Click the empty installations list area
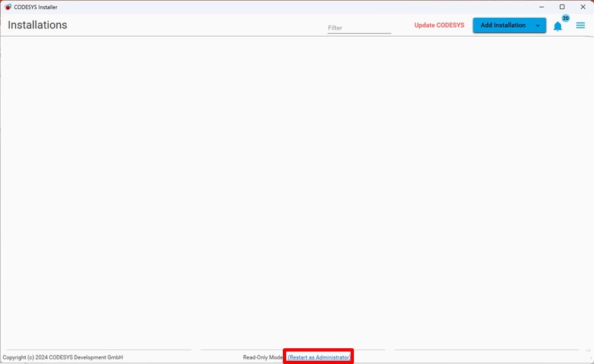The width and height of the screenshot is (594, 364). pos(296,191)
